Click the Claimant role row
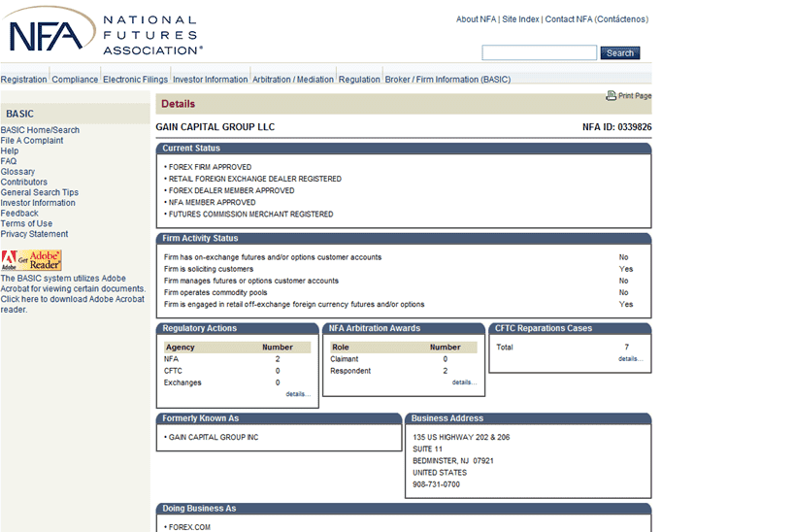The image size is (794, 532). point(404,359)
